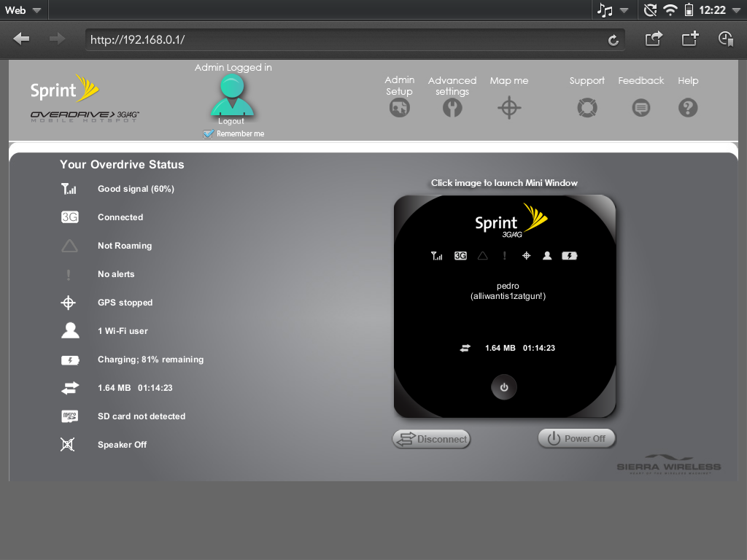Click the GPS crosshair icon beside GPS stopped
Image resolution: width=747 pixels, height=560 pixels.
click(68, 303)
